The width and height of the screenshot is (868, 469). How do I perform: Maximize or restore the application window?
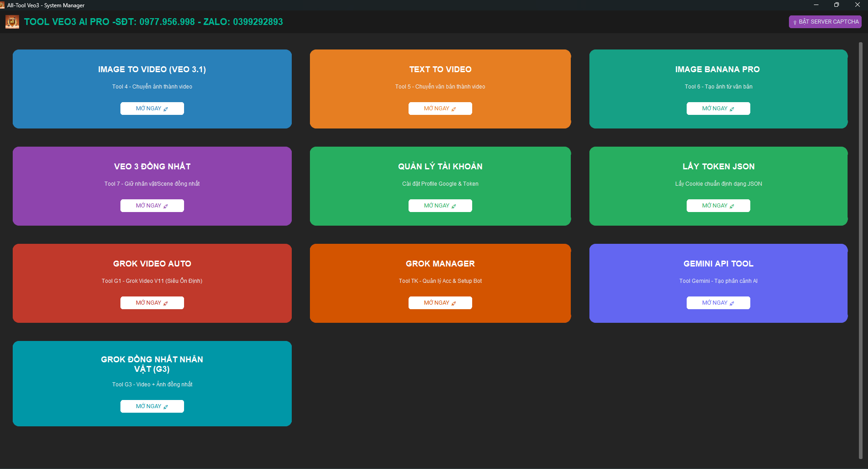[x=836, y=5]
